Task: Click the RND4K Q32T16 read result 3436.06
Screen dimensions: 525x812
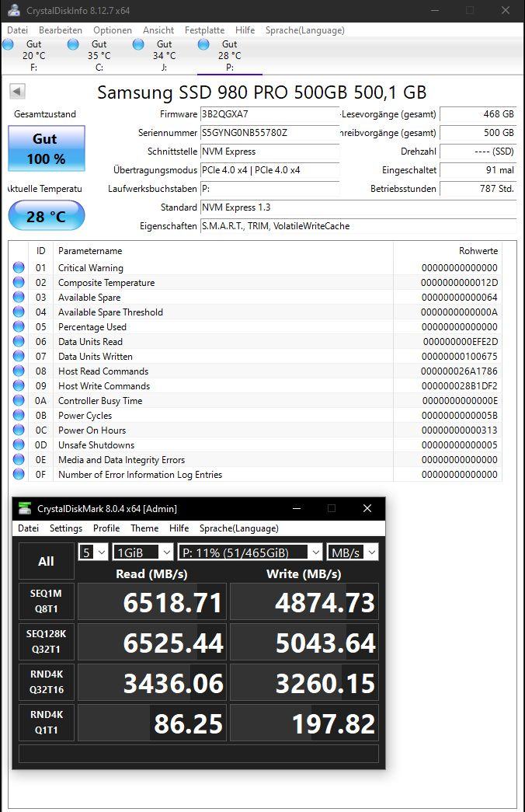Action: coord(152,682)
